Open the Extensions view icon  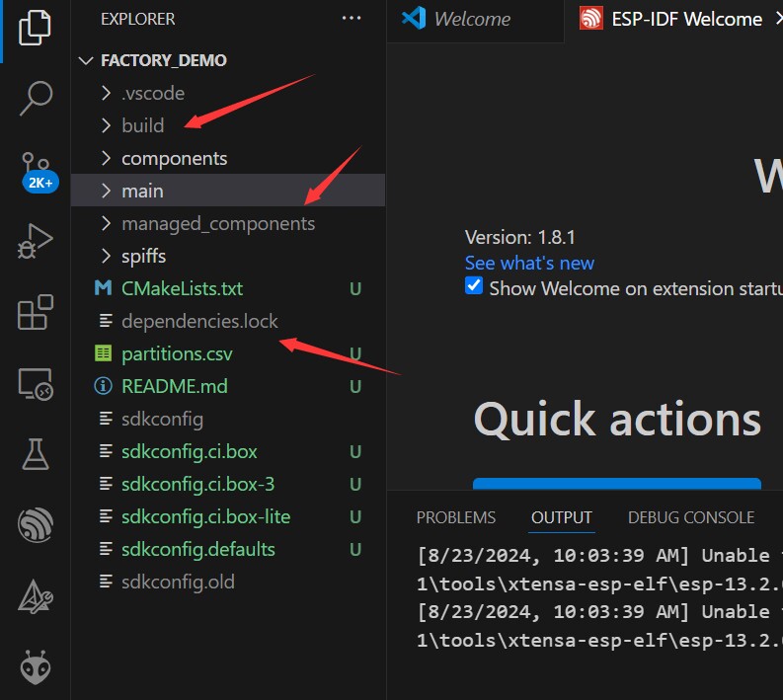click(x=35, y=312)
